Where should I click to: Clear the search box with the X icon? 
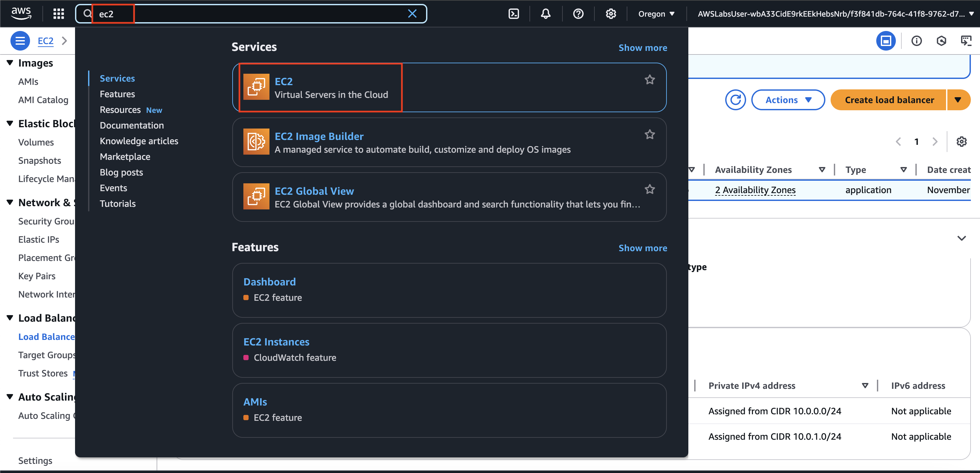coord(412,14)
